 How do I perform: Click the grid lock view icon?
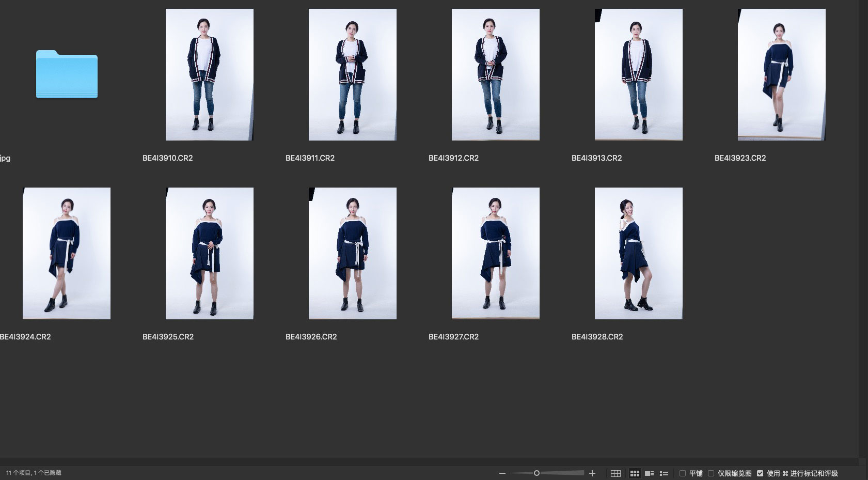(616, 473)
